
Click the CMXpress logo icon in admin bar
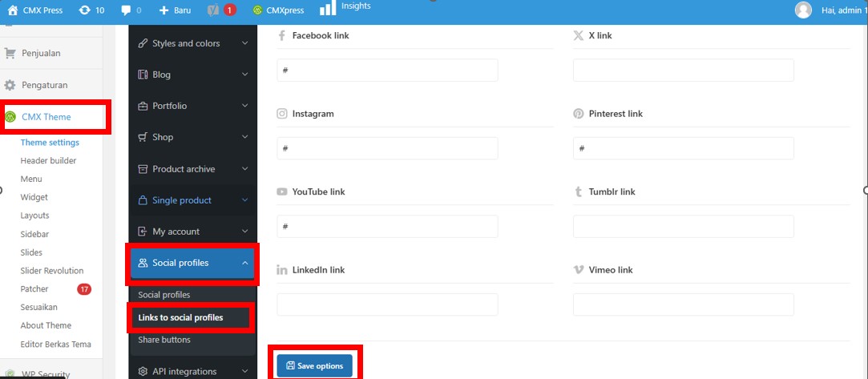[256, 10]
